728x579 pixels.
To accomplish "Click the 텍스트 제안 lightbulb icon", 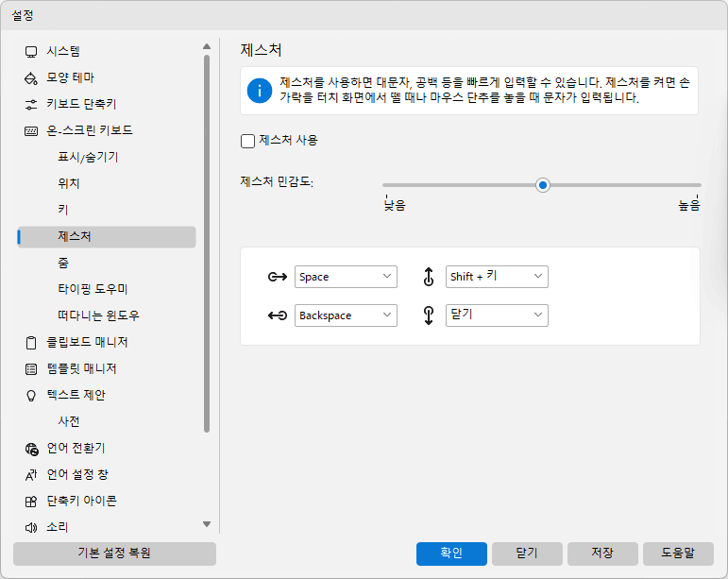I will click(31, 396).
